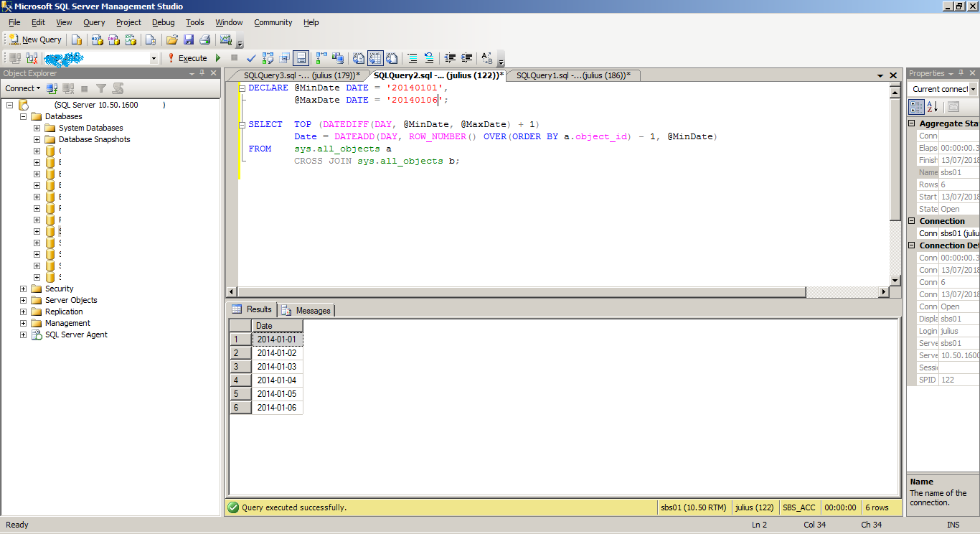Expand the Security node
This screenshot has height=534, width=980.
23,288
